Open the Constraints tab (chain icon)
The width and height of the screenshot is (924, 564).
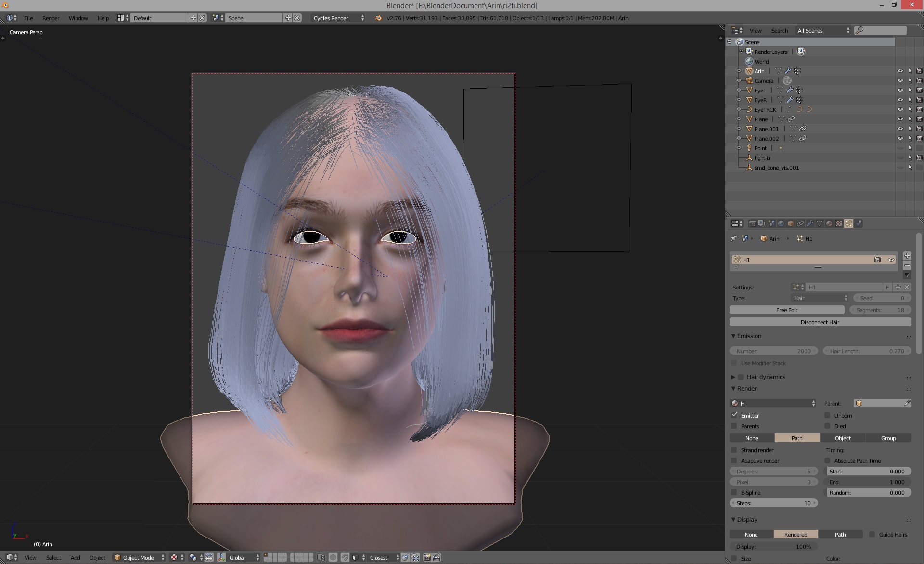pos(800,223)
